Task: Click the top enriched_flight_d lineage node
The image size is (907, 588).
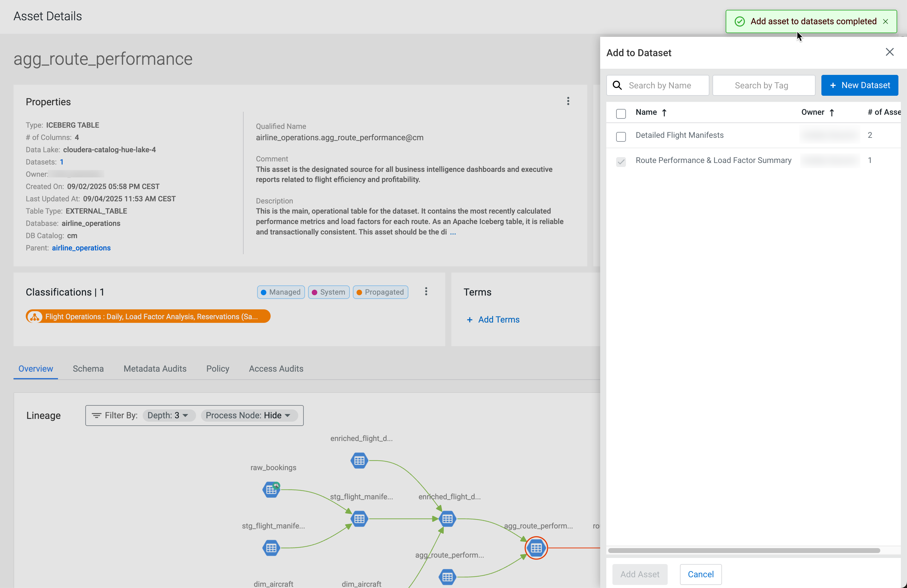Action: [x=359, y=461]
